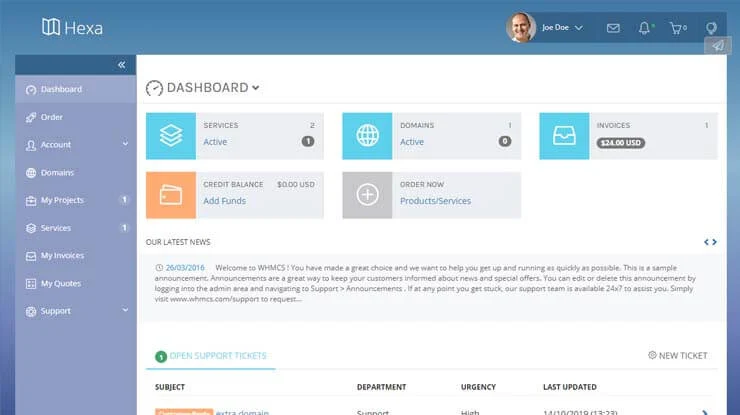The image size is (740, 415).
Task: Expand the Account submenu in sidebar
Action: 125,144
